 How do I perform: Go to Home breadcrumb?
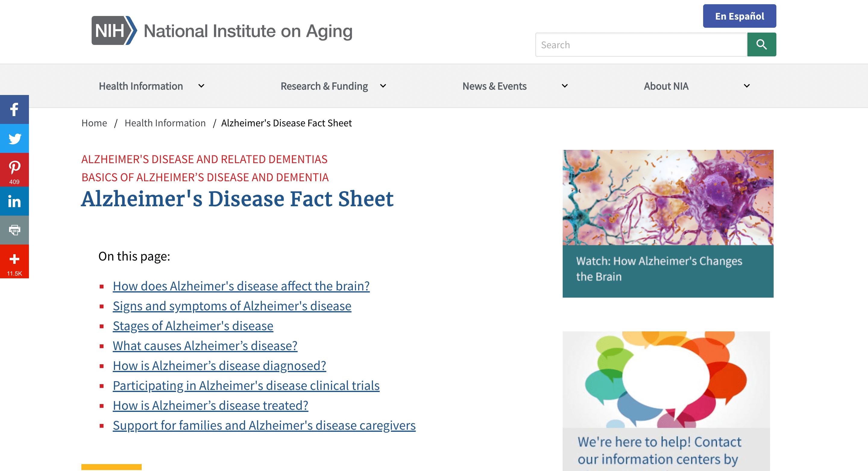tap(94, 123)
